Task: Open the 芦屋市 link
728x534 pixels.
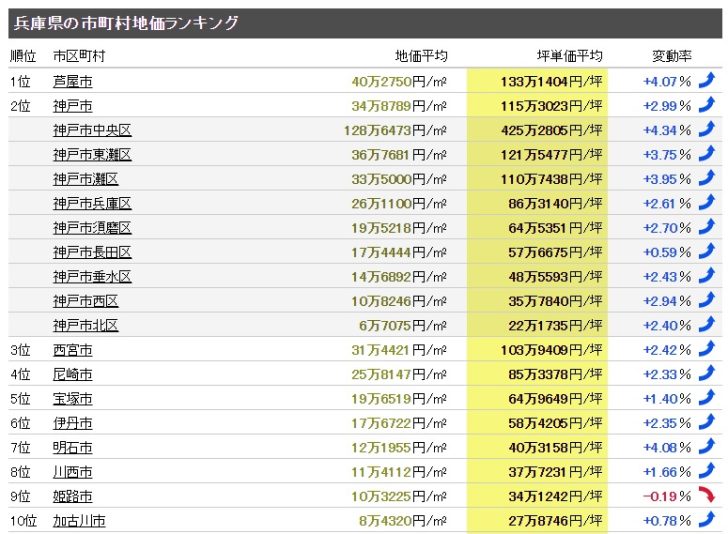Action: (72, 81)
